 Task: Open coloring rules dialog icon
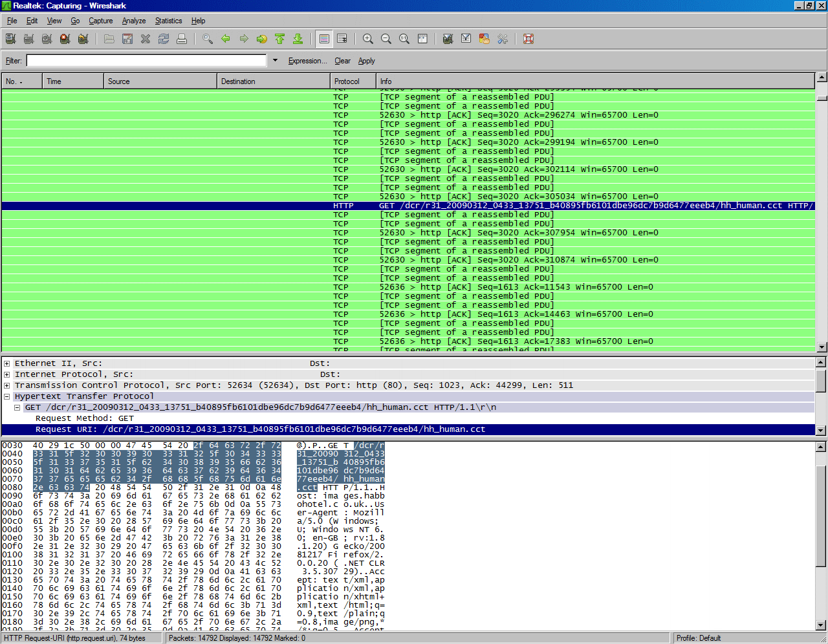484,39
